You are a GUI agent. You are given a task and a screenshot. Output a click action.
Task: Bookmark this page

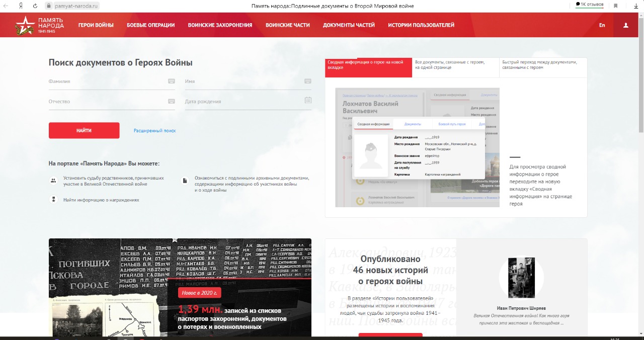click(615, 6)
